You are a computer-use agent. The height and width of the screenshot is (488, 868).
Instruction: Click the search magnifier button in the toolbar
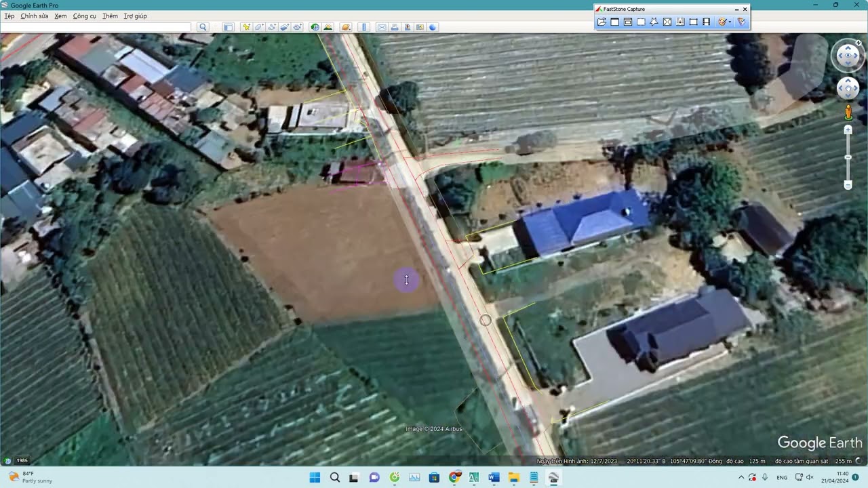(203, 27)
